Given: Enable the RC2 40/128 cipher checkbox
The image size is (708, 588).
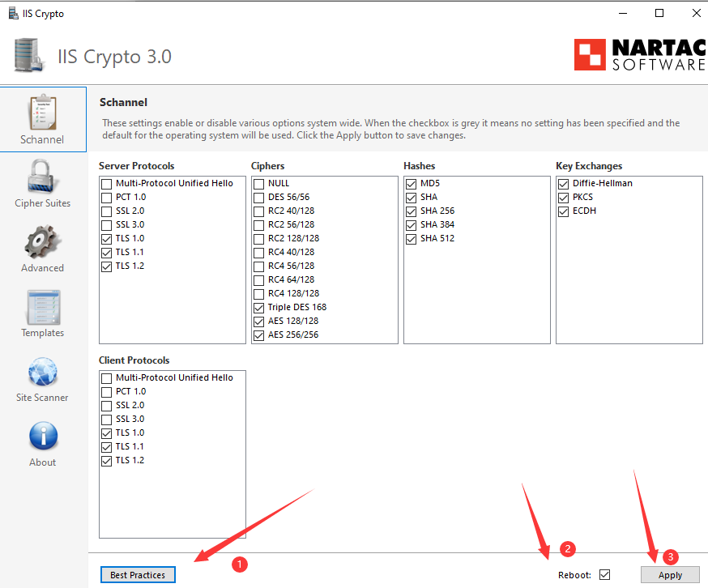Looking at the screenshot, I should tap(258, 211).
